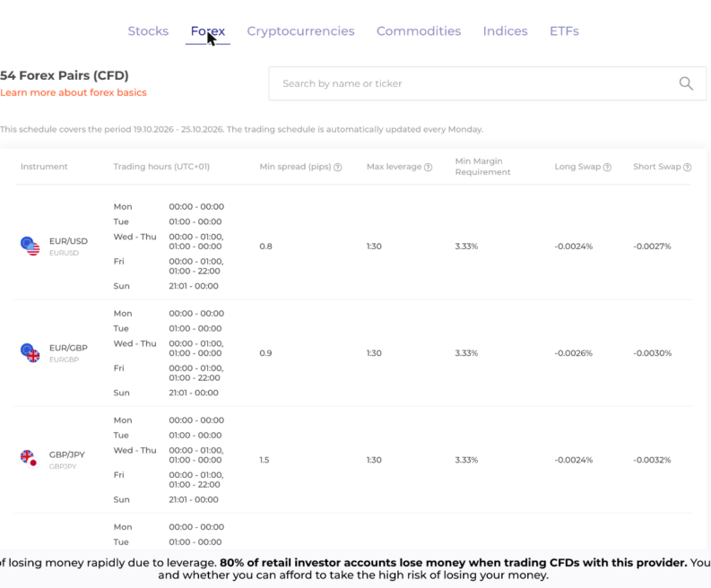Select the Forex tab

coord(208,30)
